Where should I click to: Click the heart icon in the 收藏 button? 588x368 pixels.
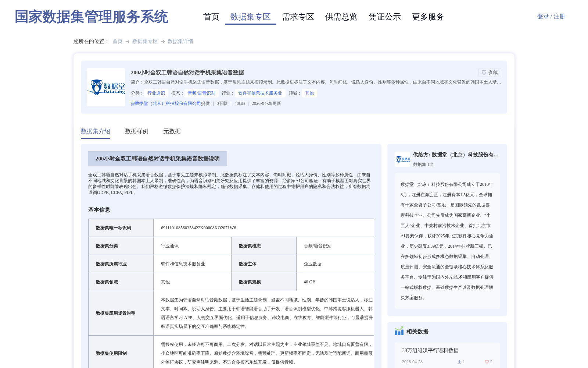[x=484, y=72]
